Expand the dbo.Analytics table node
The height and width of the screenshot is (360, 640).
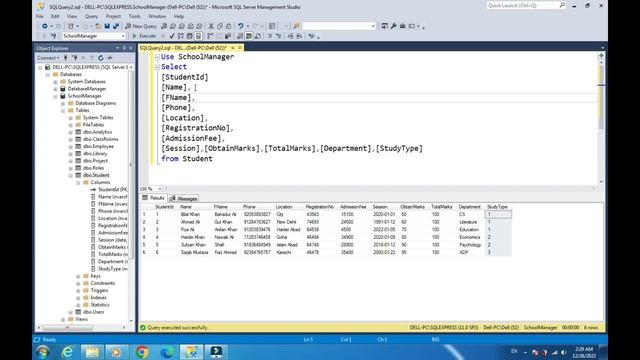(x=71, y=132)
